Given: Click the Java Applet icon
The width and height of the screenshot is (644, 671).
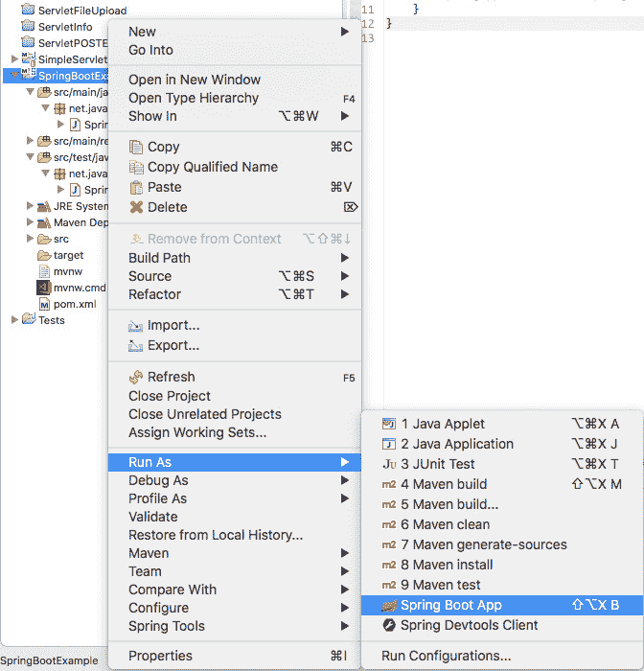Looking at the screenshot, I should 389,424.
